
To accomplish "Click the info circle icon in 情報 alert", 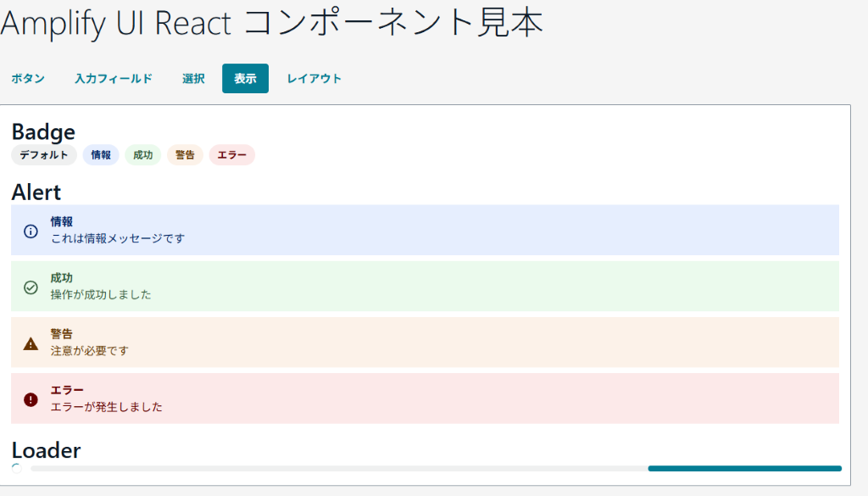I will tap(30, 230).
